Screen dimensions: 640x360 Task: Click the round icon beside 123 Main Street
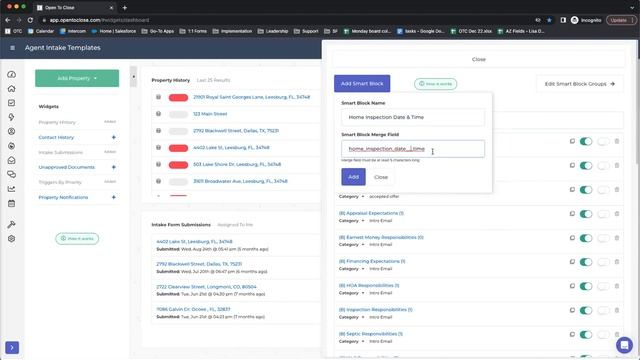click(x=158, y=114)
